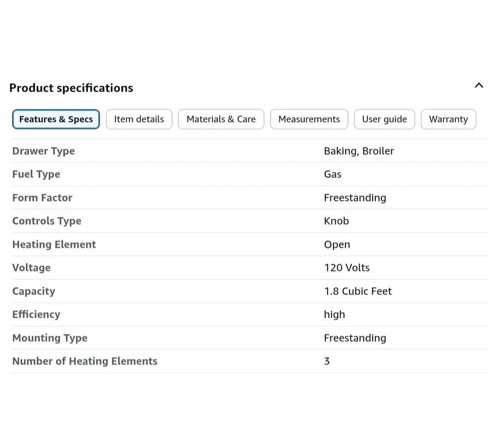Viewport: 498px width, 448px height.
Task: View the Warranty tab
Action: click(x=448, y=119)
